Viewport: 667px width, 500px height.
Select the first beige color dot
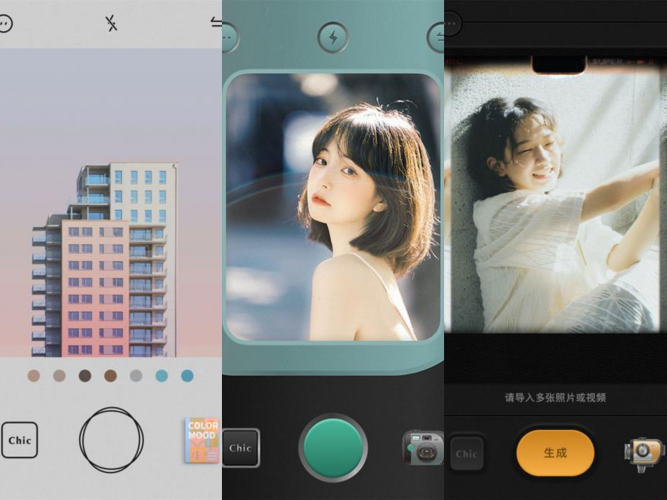34,376
